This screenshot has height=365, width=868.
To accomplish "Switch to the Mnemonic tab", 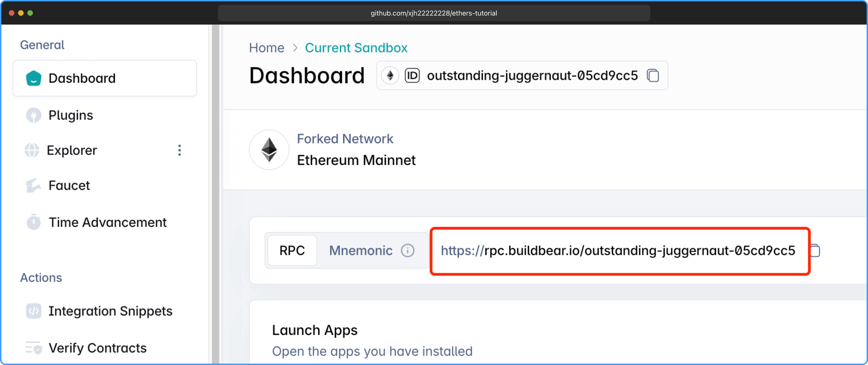I will click(361, 251).
